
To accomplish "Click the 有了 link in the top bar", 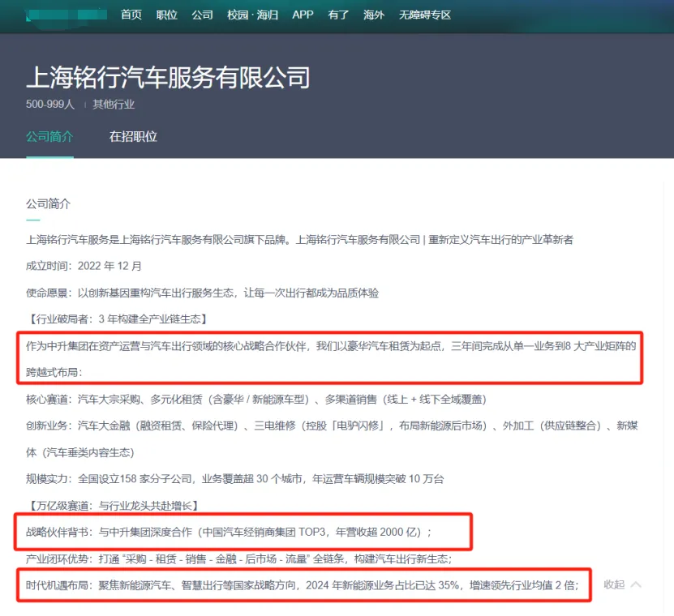I will point(337,15).
